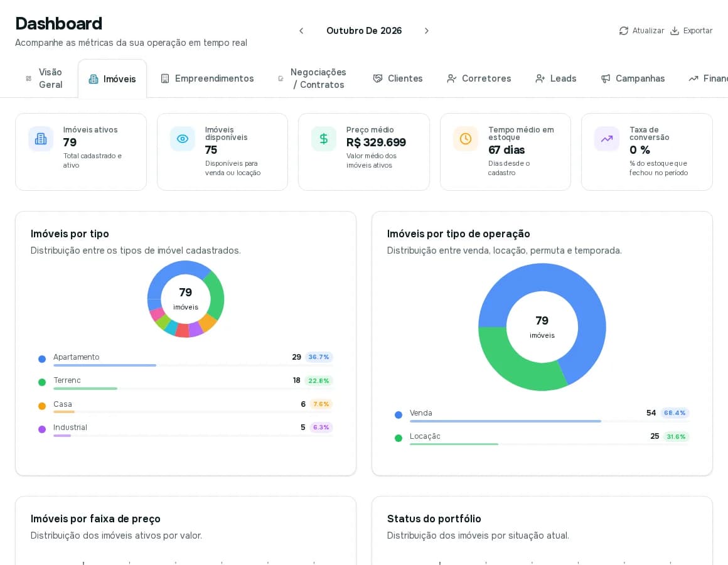Open Negociações / Contratos tab

pos(313,78)
